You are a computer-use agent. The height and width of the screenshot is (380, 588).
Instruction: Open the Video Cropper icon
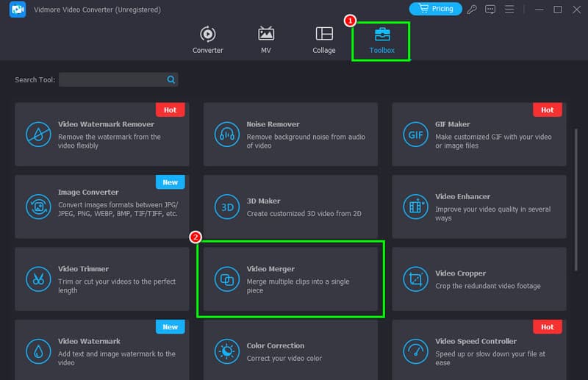pos(415,279)
